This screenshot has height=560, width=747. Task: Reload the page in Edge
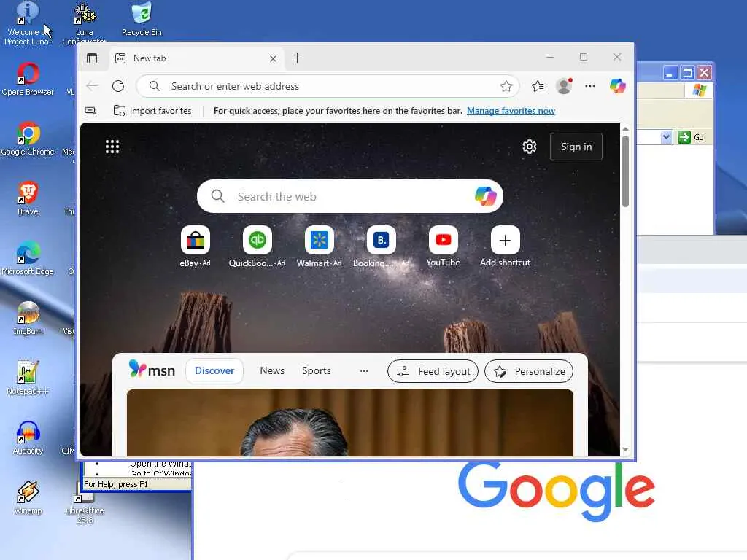[x=118, y=86]
